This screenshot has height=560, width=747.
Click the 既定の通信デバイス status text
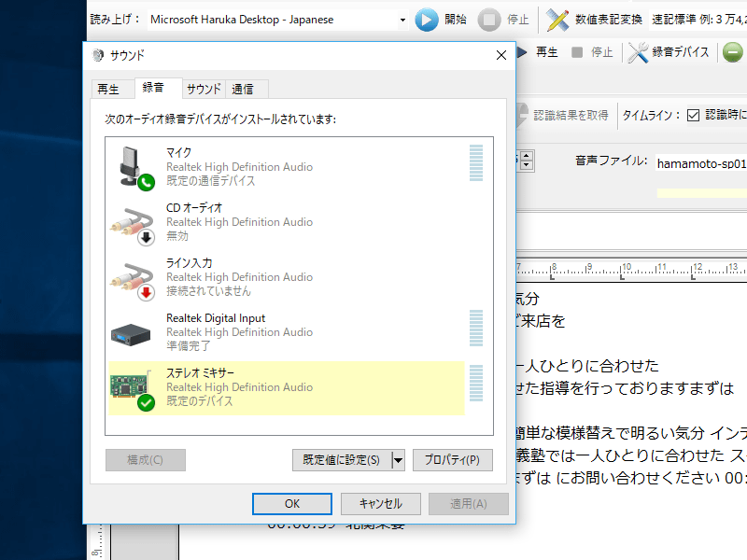pos(211,180)
